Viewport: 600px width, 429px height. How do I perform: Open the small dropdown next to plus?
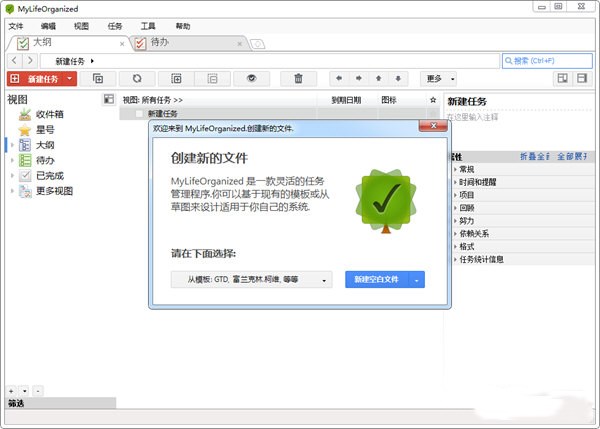[x=24, y=391]
